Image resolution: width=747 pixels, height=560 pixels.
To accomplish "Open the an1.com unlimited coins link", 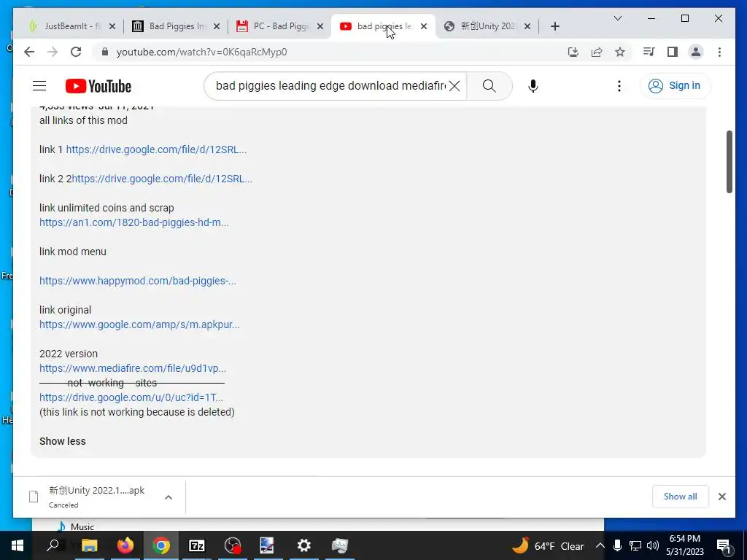I will (134, 222).
